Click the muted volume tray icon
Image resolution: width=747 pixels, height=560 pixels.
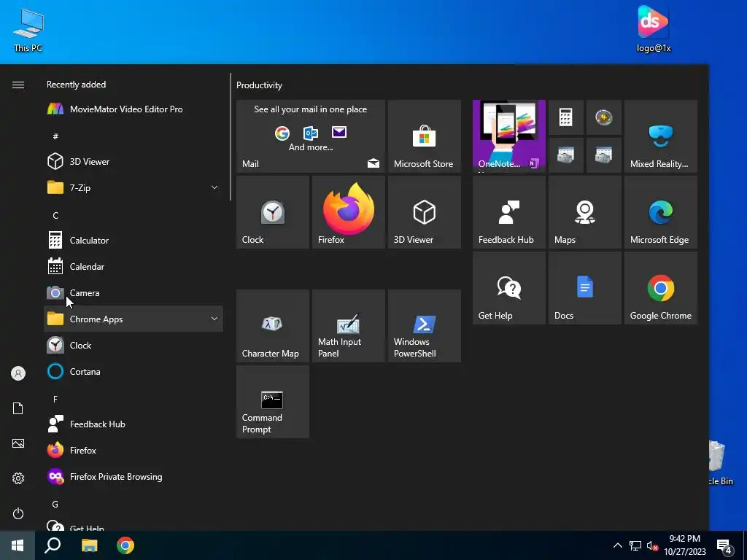652,545
